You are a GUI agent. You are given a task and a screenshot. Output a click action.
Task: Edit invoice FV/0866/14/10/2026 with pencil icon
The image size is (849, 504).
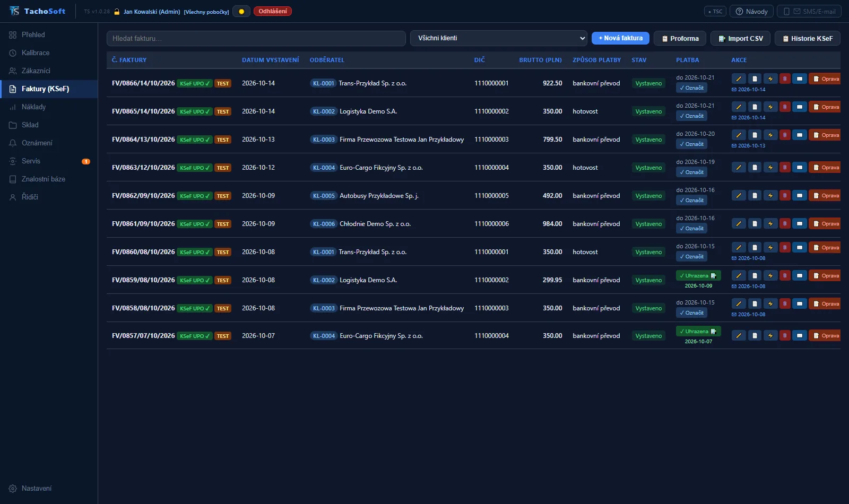739,79
